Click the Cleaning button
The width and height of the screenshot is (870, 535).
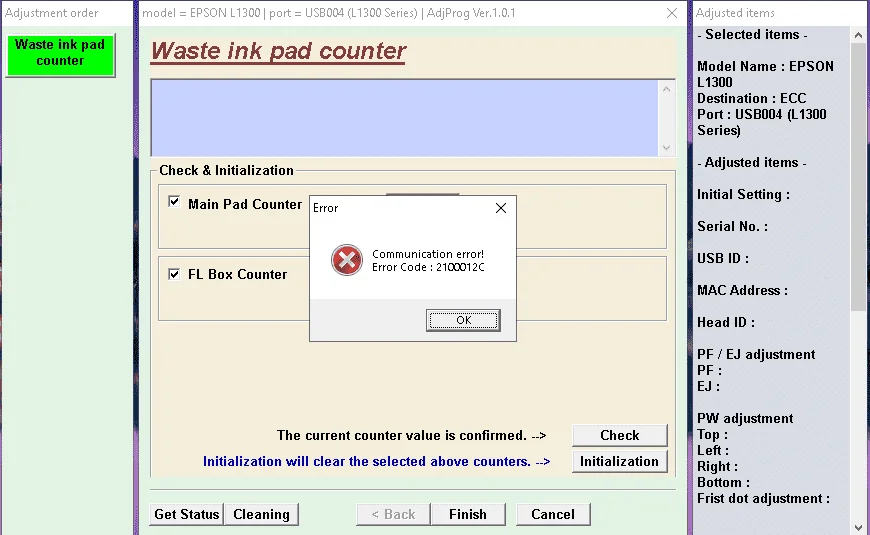pos(261,514)
